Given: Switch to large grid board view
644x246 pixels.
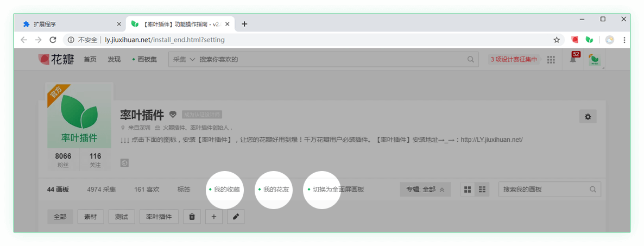Looking at the screenshot, I should tap(468, 190).
